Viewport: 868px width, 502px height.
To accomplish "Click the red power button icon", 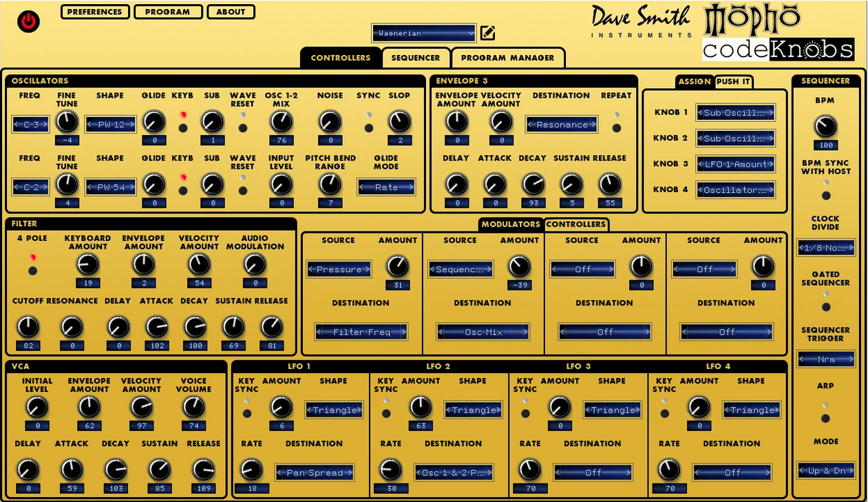I will (x=28, y=21).
